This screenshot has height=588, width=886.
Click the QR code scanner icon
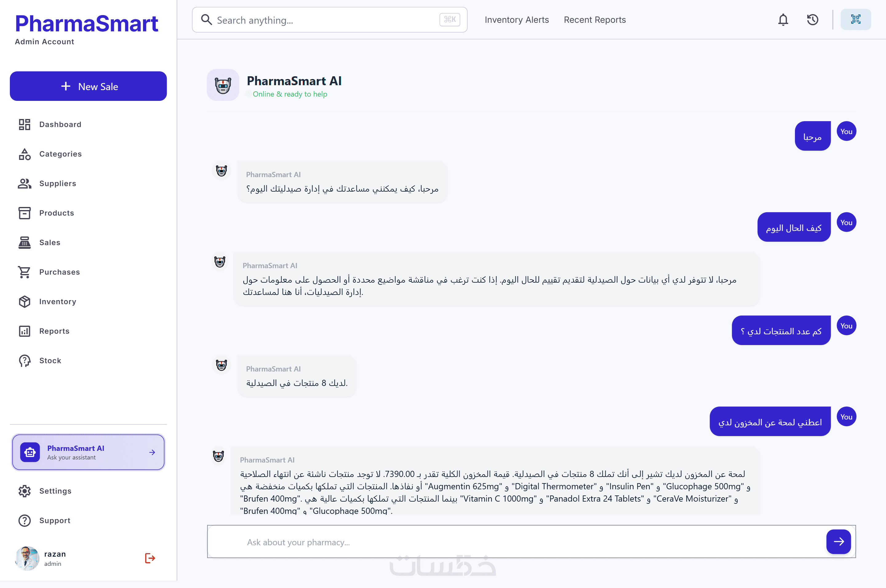(856, 19)
